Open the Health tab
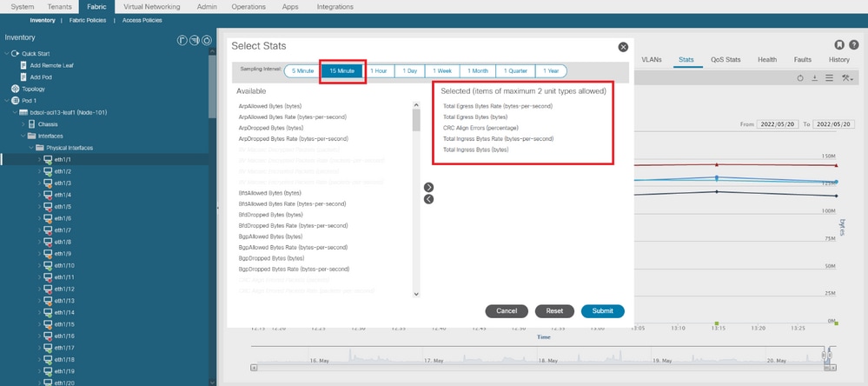 [x=767, y=59]
